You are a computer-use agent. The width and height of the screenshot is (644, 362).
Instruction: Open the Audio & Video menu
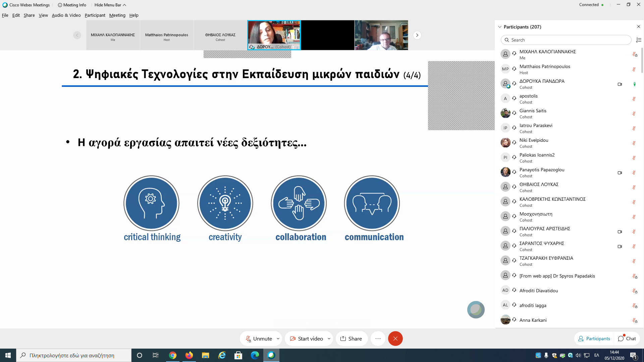(66, 15)
